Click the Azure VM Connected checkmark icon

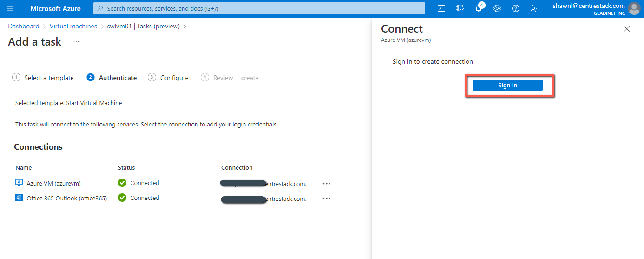click(x=122, y=183)
